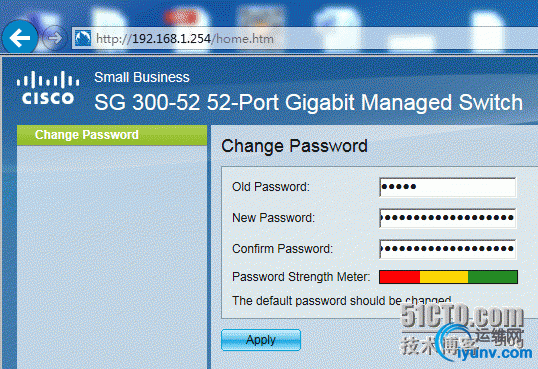Click the site favicon in address bar
538x369 pixels.
(83, 38)
